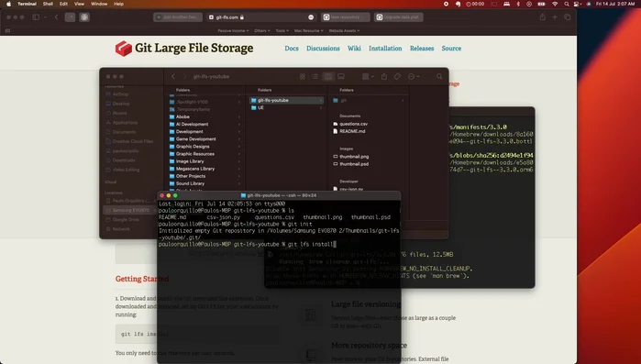Click Finder search icon

pyautogui.click(x=439, y=76)
